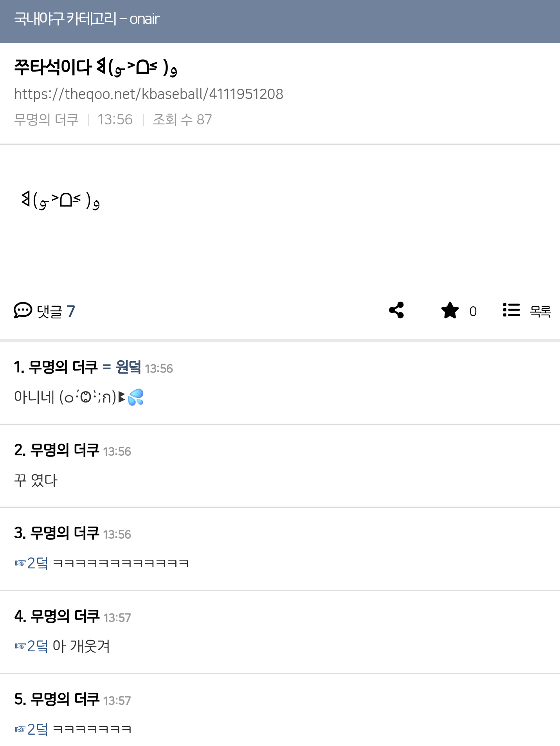Open the 국내야구 카테고리 header
Image resolution: width=560 pixels, height=746 pixels.
87,19
